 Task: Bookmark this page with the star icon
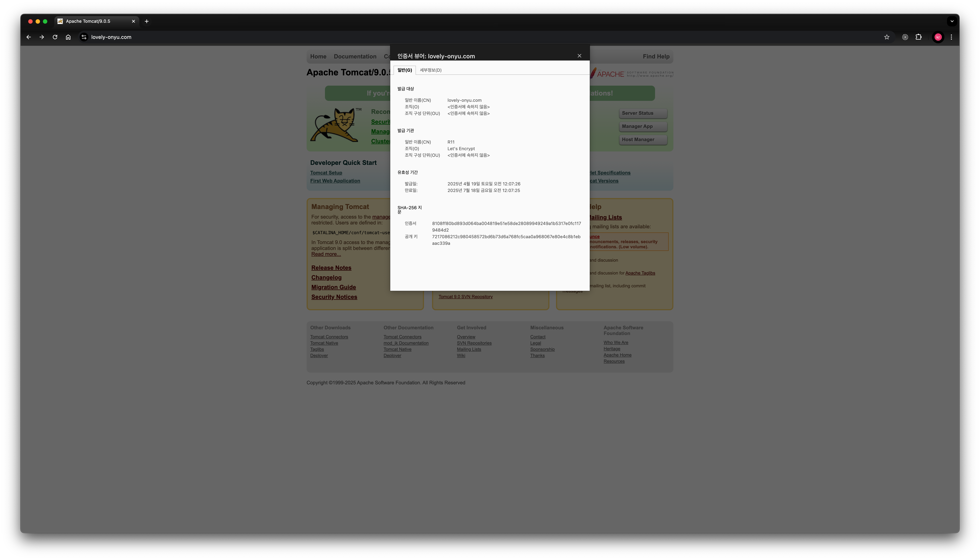tap(886, 37)
